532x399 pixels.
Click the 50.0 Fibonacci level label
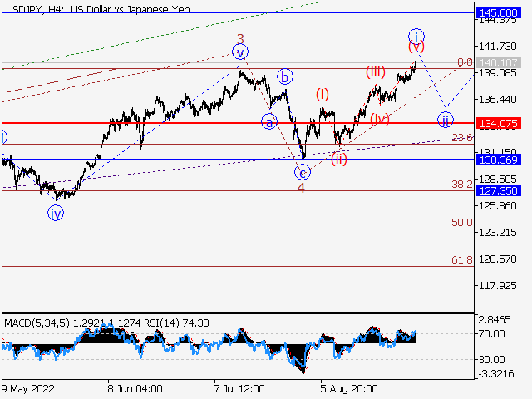tap(462, 223)
